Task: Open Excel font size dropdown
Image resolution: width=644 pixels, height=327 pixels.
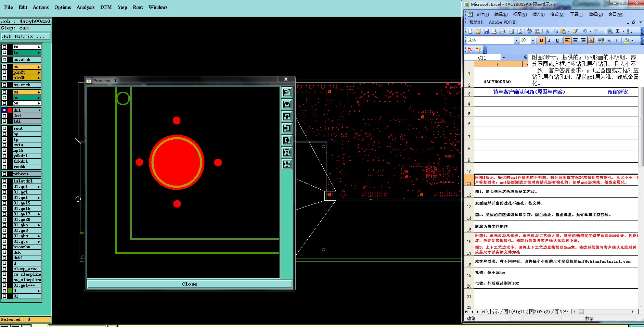Action: (x=533, y=40)
